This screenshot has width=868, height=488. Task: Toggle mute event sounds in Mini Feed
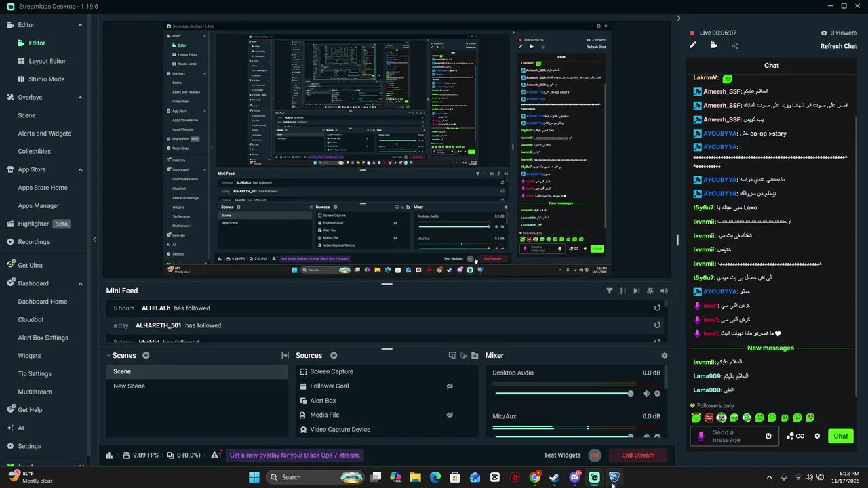coord(650,291)
